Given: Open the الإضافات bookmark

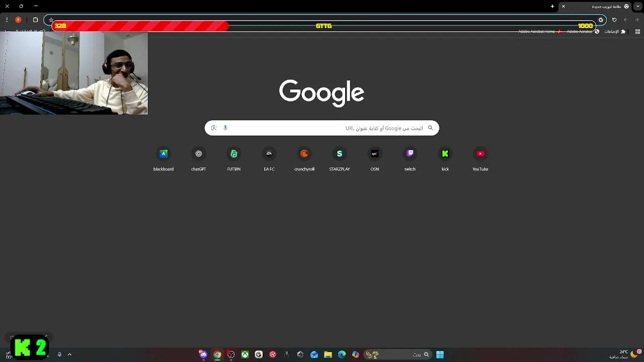Looking at the screenshot, I should (615, 32).
